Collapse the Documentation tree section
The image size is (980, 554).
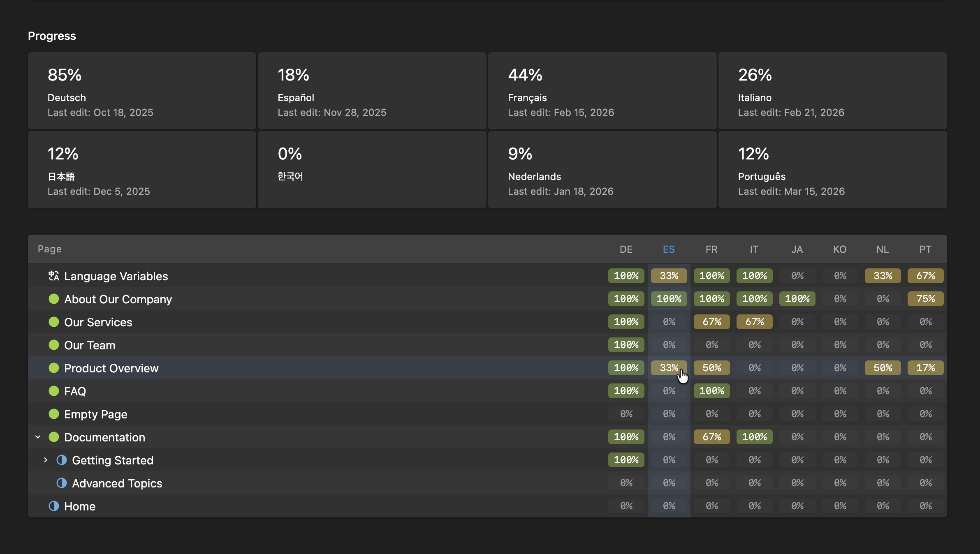click(x=38, y=437)
